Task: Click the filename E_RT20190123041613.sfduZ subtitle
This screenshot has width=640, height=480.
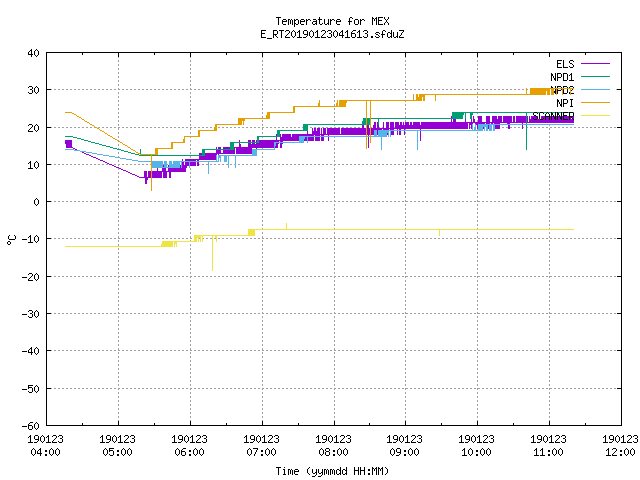Action: 332,34
